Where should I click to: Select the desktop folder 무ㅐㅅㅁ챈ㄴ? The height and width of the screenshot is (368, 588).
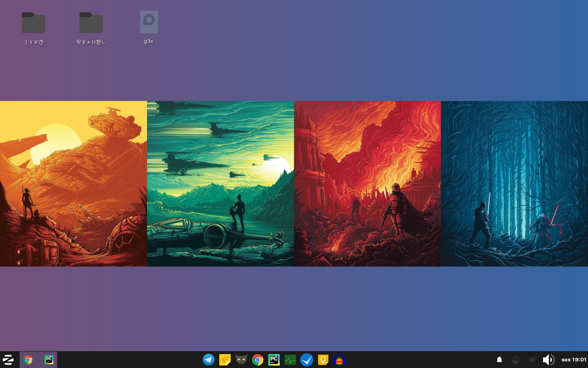click(x=91, y=24)
